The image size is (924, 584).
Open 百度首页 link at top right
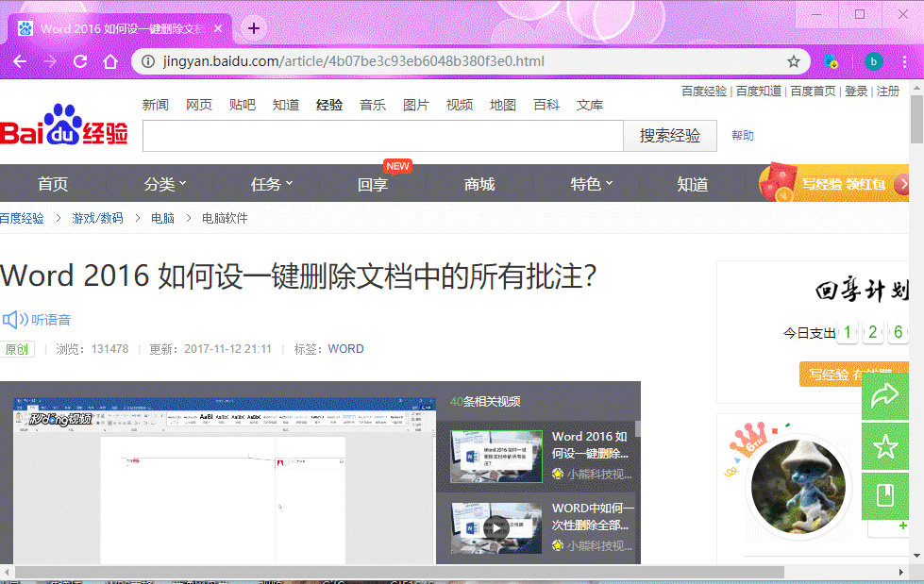[x=813, y=92]
